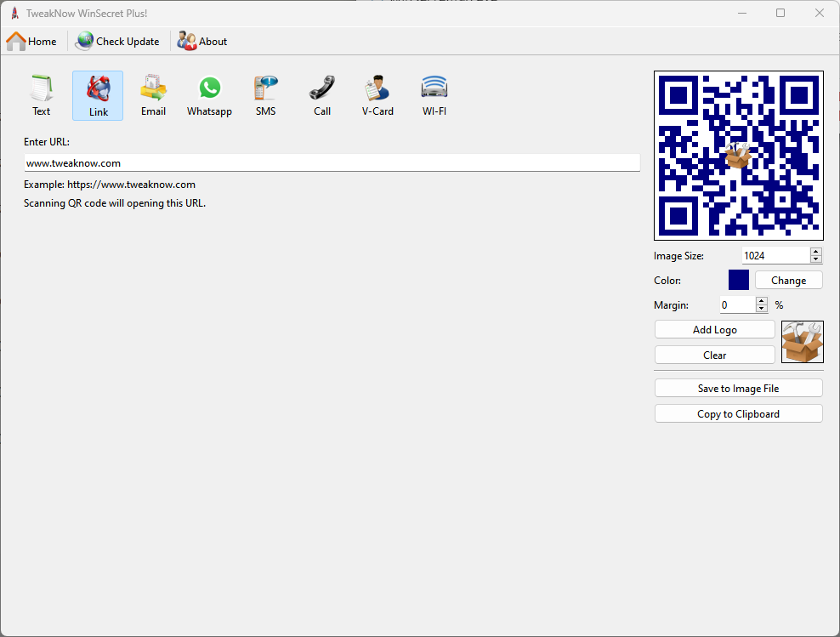Screen dimensions: 840x637
Task: Click the Margin value field
Action: (737, 304)
